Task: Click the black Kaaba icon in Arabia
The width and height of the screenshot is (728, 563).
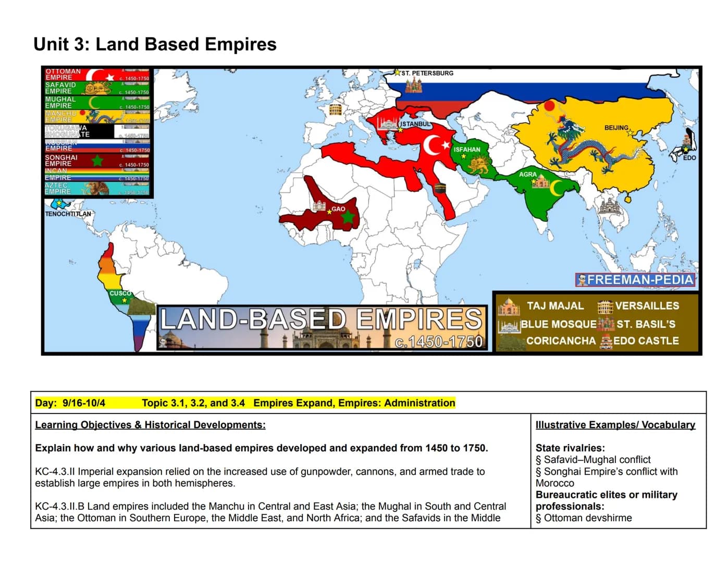Action: point(441,189)
